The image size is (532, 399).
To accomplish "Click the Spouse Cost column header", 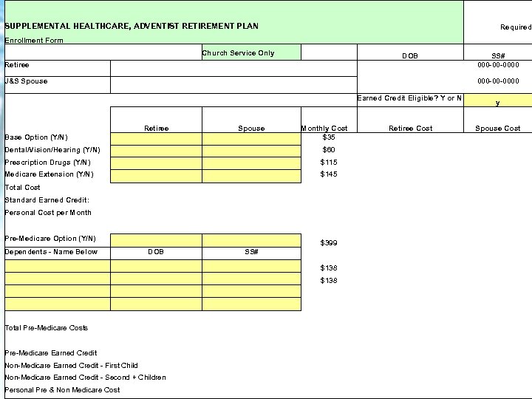I will point(498,129).
